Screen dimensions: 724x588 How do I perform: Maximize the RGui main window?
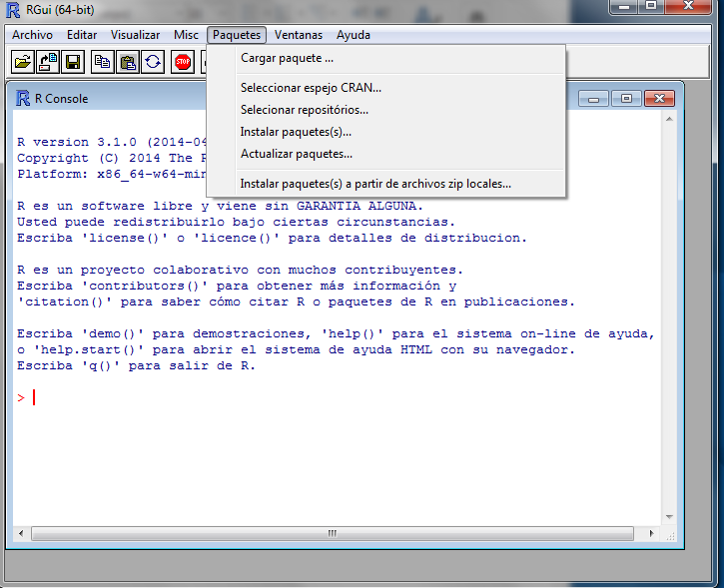pyautogui.click(x=651, y=6)
